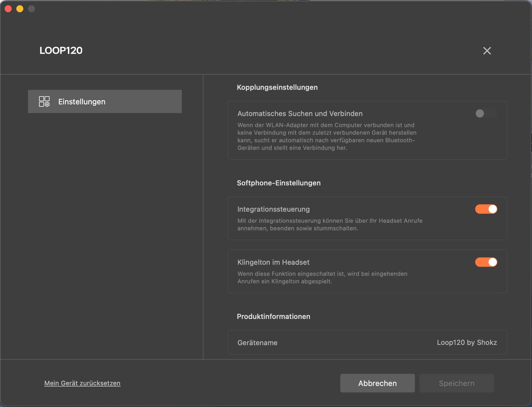Viewport: 532px width, 407px height.
Task: Minimize the window with the yellow button
Action: click(20, 9)
